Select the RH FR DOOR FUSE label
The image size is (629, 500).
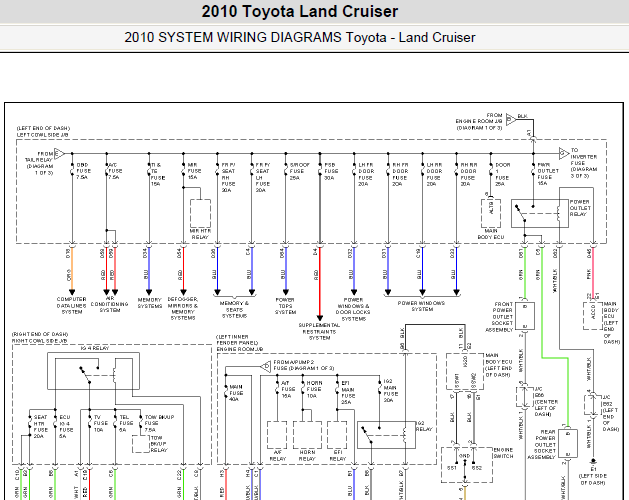point(400,174)
